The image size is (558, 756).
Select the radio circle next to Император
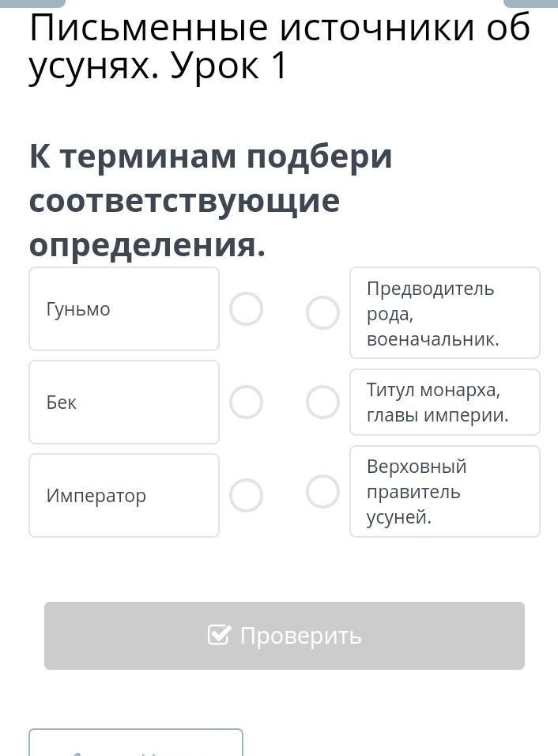click(x=246, y=496)
